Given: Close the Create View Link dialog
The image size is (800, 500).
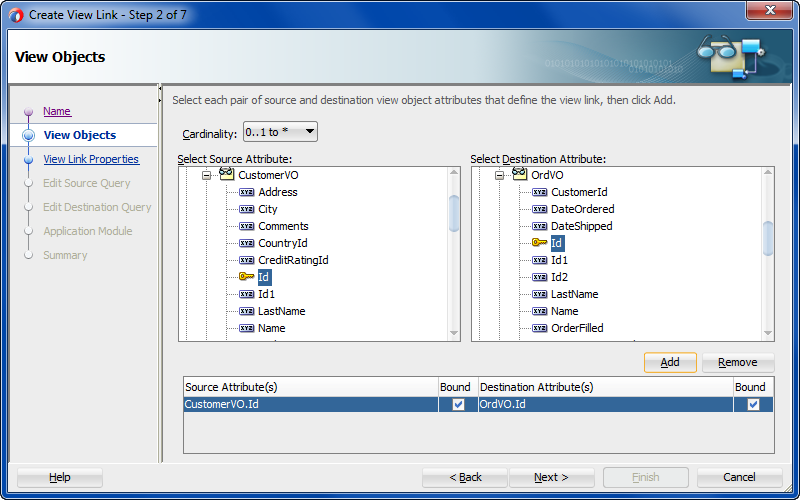Looking at the screenshot, I should pyautogui.click(x=769, y=11).
